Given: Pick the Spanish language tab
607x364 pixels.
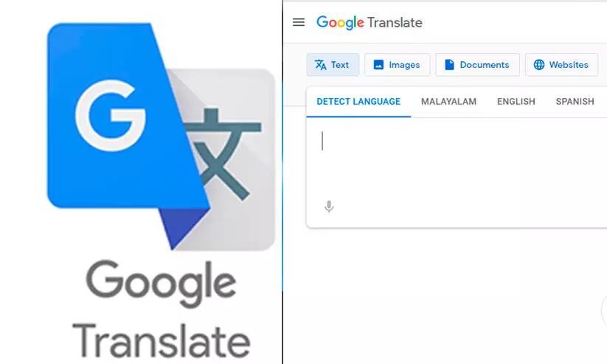Looking at the screenshot, I should click(x=575, y=102).
